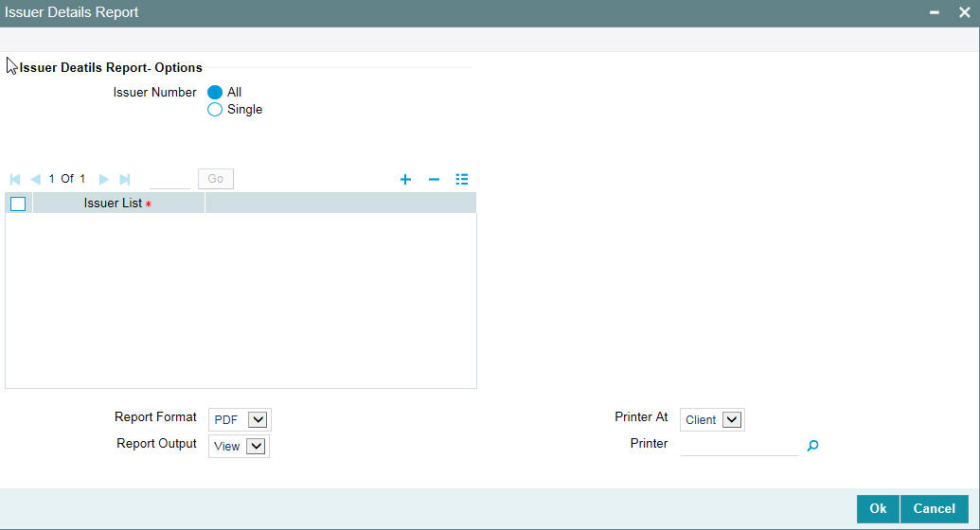Click the Cancel button

[935, 509]
